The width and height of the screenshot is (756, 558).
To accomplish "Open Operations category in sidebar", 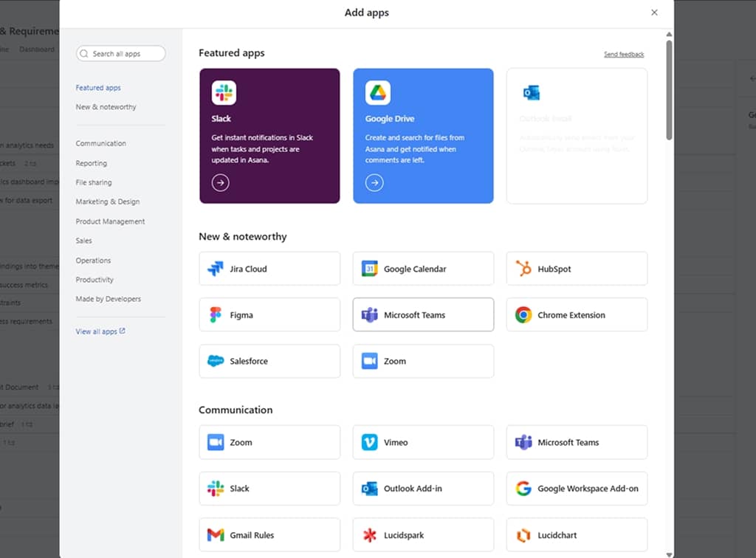I will click(93, 261).
